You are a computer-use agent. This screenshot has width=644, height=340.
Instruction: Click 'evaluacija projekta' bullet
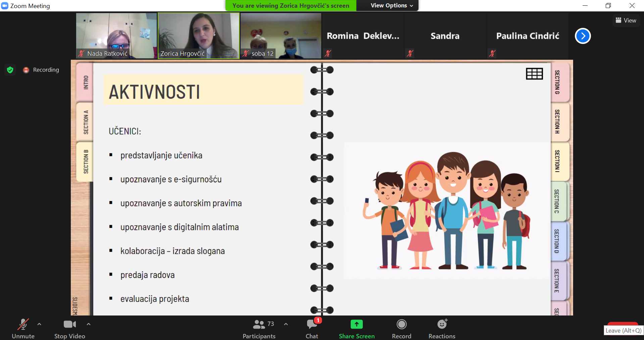pos(155,299)
